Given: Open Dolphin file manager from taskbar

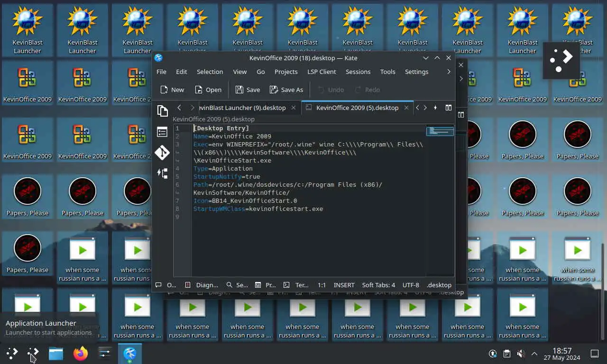Looking at the screenshot, I should tap(56, 353).
